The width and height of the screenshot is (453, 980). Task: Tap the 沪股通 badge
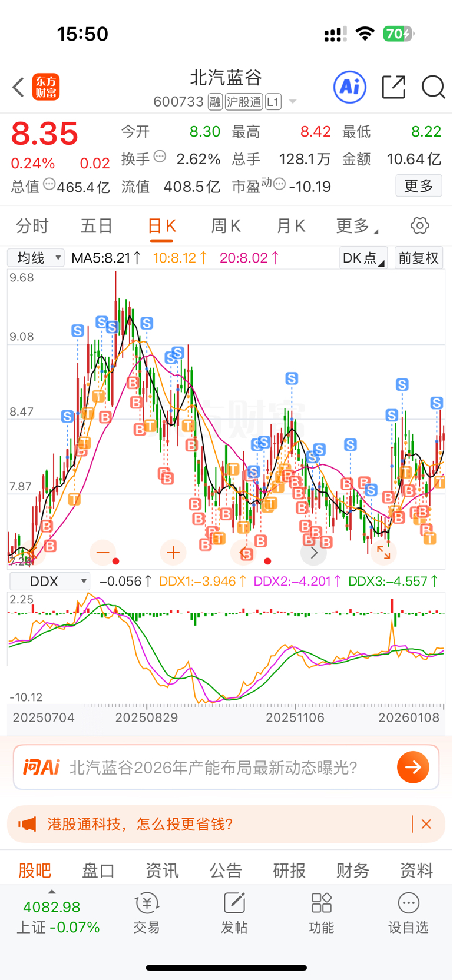244,102
